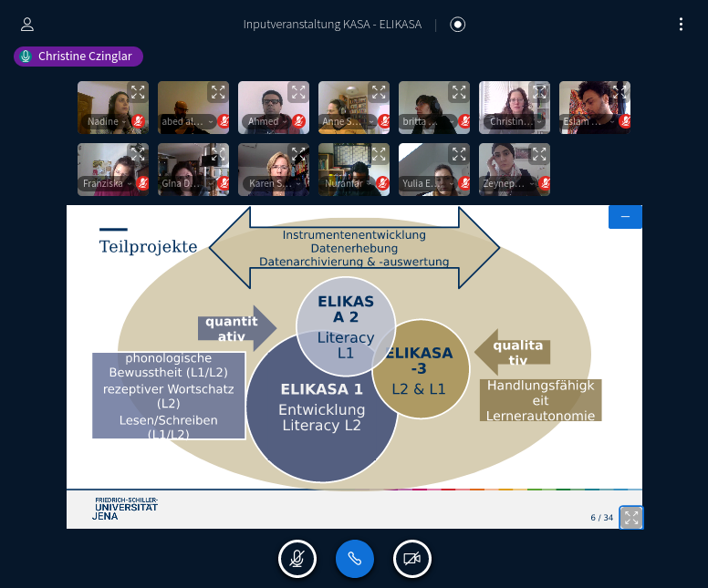Expand Karen's webcam to fullscreen
This screenshot has height=588, width=708.
point(298,154)
